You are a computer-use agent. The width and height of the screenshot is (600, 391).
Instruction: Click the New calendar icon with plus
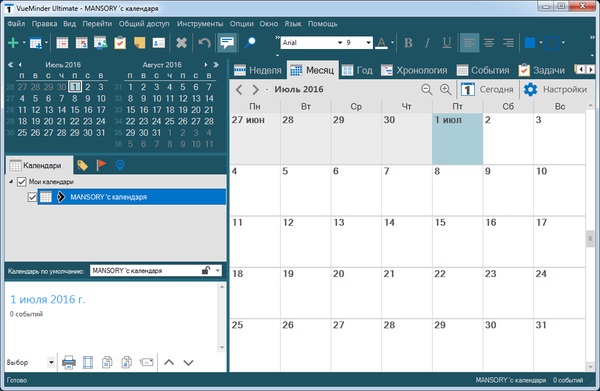point(36,43)
